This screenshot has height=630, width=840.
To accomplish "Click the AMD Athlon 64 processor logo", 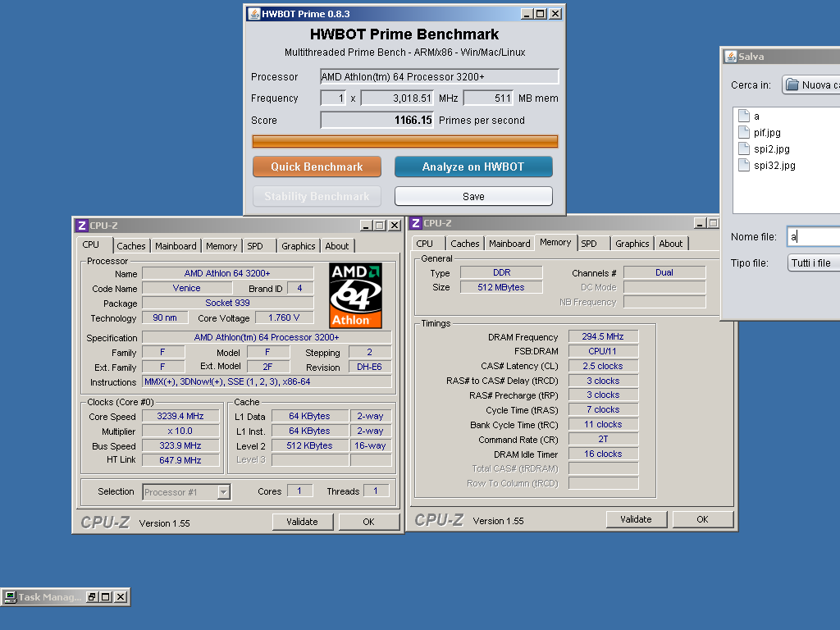I will click(355, 295).
